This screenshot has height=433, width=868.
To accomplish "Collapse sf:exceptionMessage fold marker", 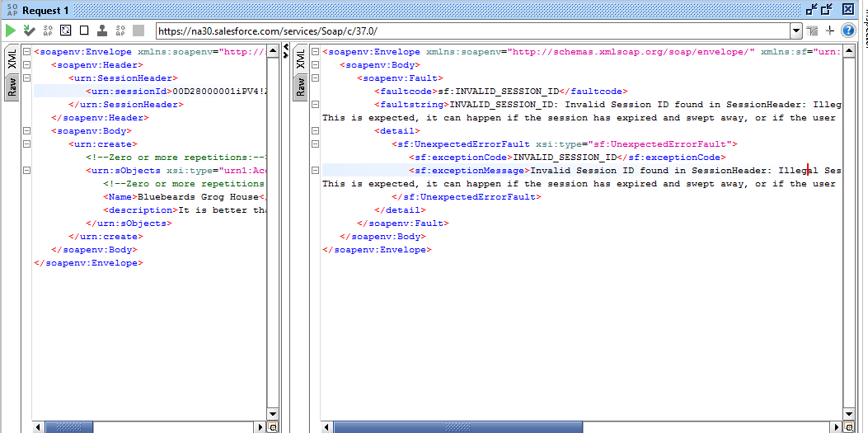I will tap(315, 171).
